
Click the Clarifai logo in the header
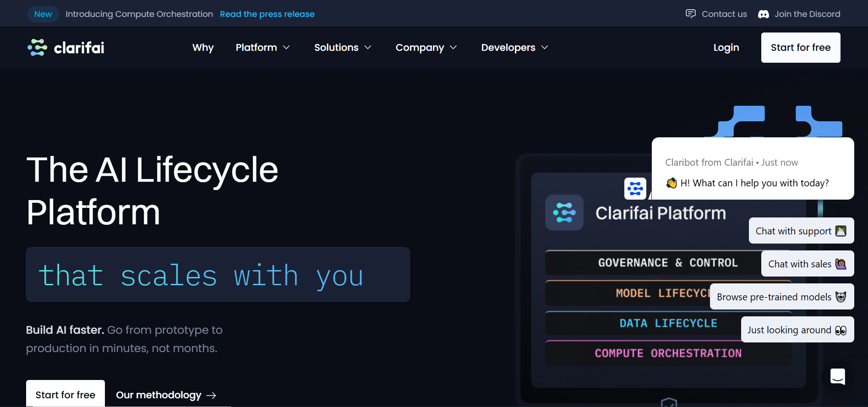pos(66,48)
